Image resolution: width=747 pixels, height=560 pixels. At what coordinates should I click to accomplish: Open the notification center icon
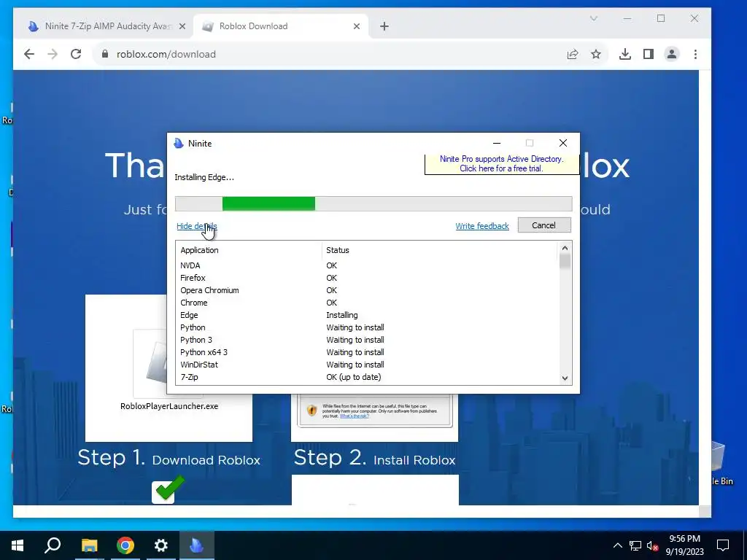[723, 545]
